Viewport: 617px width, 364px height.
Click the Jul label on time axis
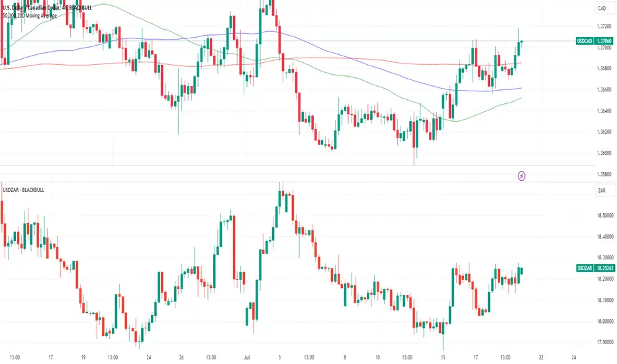pyautogui.click(x=247, y=357)
